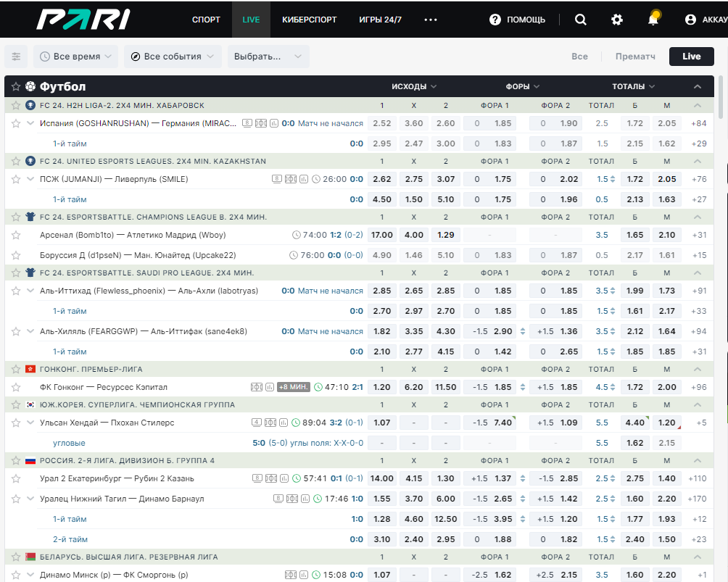Click the Hong Kong flag icon

point(30,369)
